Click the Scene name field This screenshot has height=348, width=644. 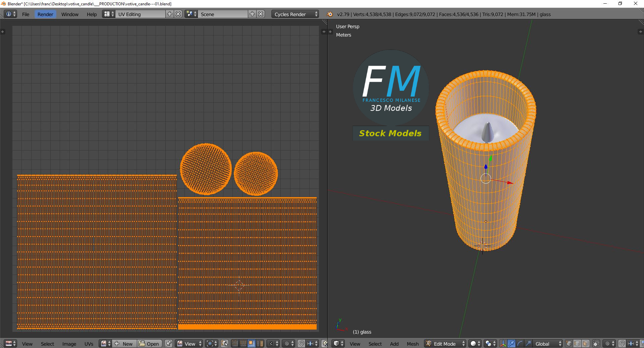click(x=223, y=14)
